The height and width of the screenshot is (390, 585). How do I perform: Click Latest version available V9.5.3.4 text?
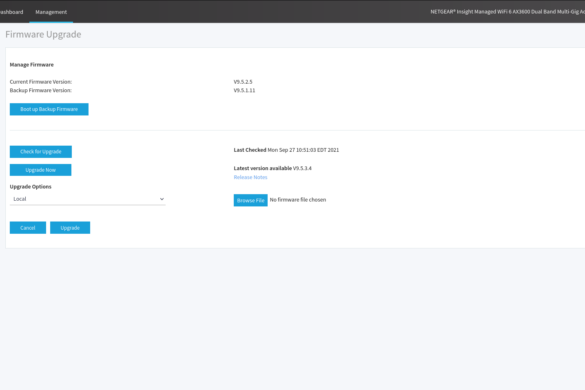[x=272, y=168]
